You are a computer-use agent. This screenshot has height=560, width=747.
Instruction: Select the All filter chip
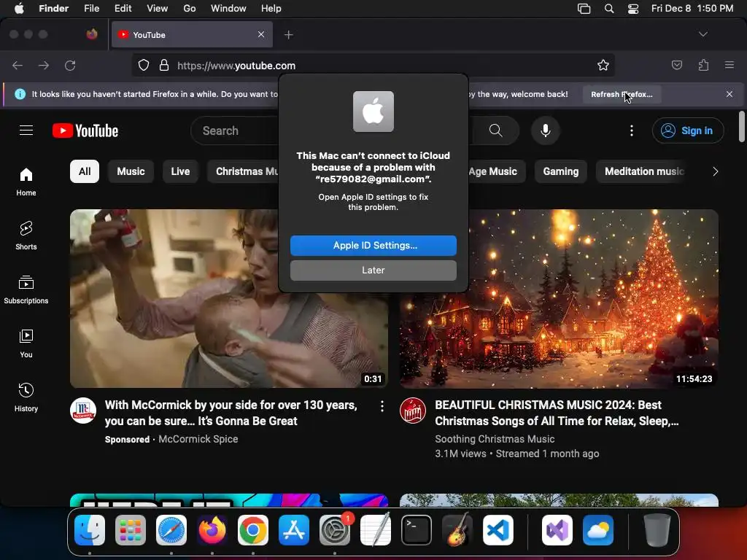pos(85,171)
